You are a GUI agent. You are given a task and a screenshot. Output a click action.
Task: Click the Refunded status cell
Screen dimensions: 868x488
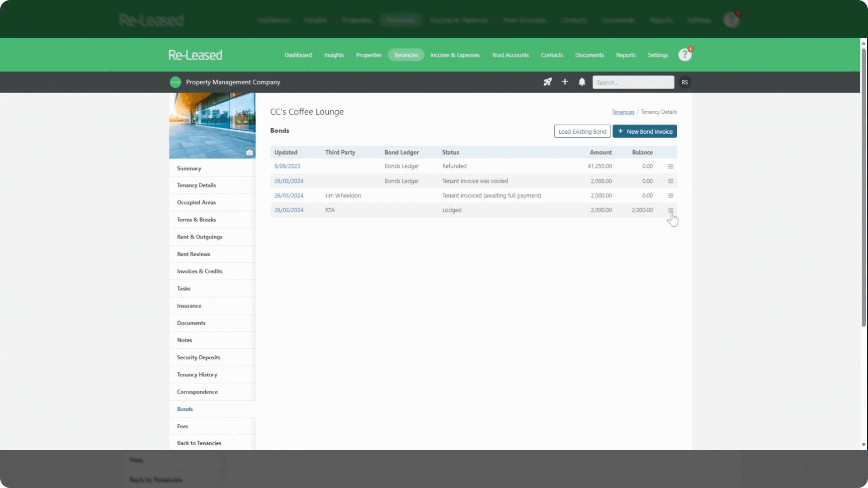[x=454, y=166]
